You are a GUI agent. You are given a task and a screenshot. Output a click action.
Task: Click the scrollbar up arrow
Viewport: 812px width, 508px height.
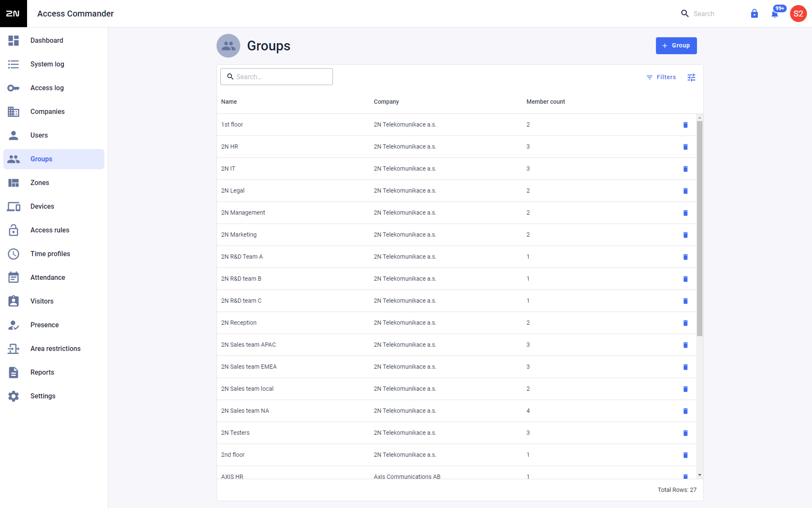click(x=700, y=118)
